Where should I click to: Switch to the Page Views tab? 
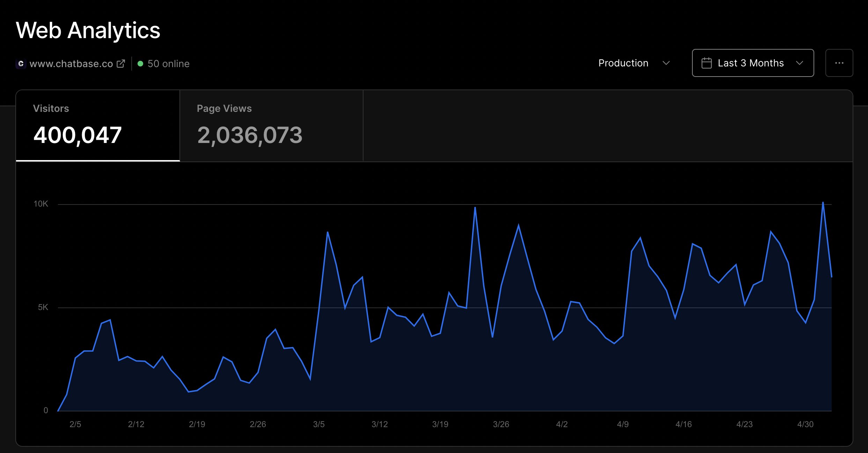[x=271, y=126]
